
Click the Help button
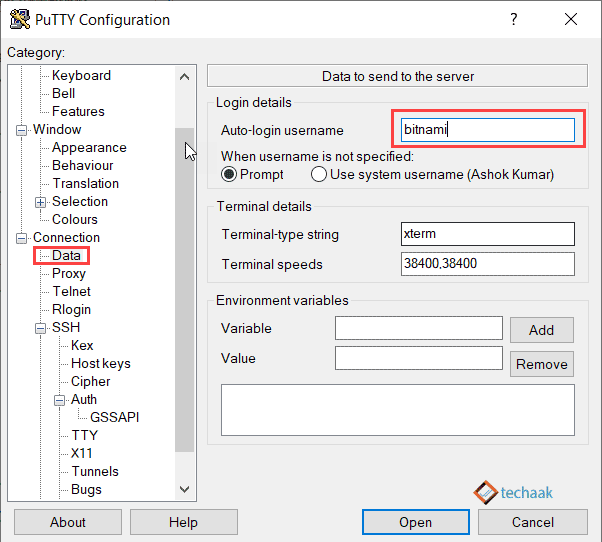(x=184, y=522)
